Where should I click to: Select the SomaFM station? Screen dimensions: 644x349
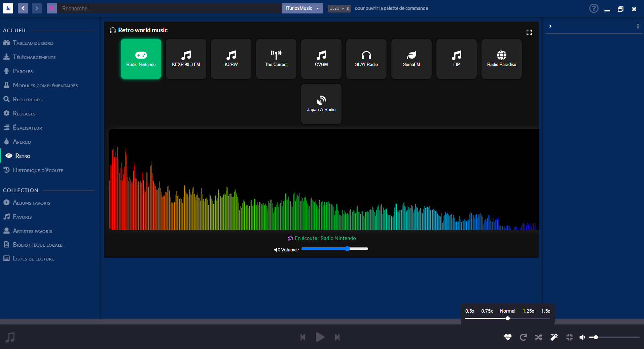coord(412,59)
